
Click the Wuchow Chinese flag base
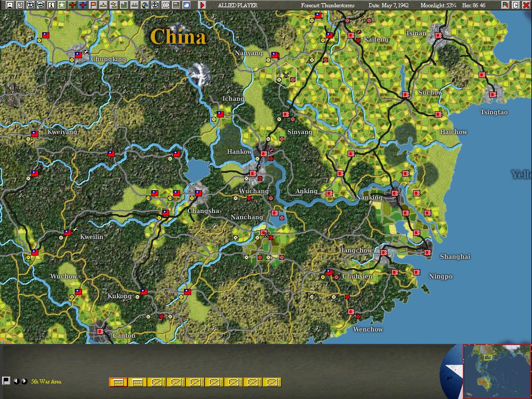78,292
